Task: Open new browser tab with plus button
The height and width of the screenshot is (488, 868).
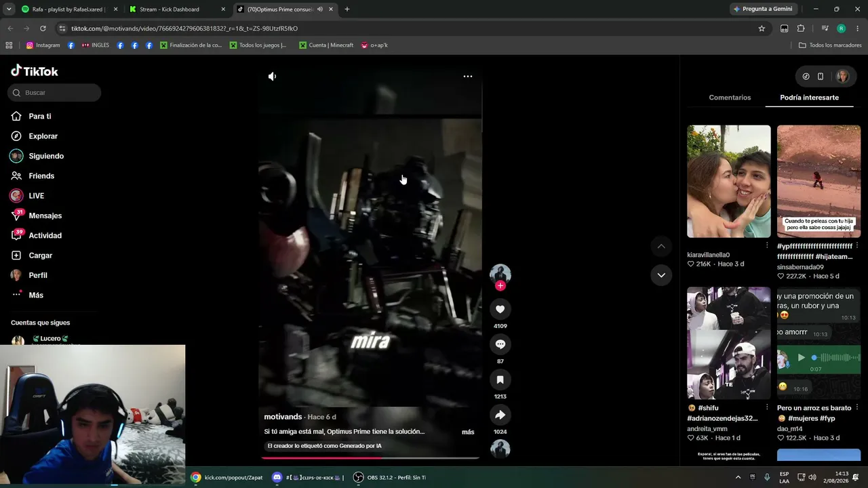Action: (347, 9)
